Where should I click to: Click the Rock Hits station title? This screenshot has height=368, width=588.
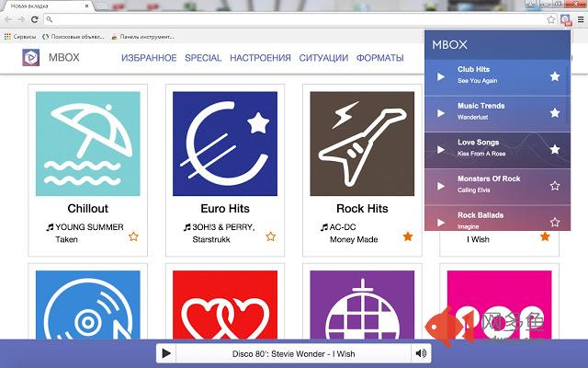pos(362,209)
